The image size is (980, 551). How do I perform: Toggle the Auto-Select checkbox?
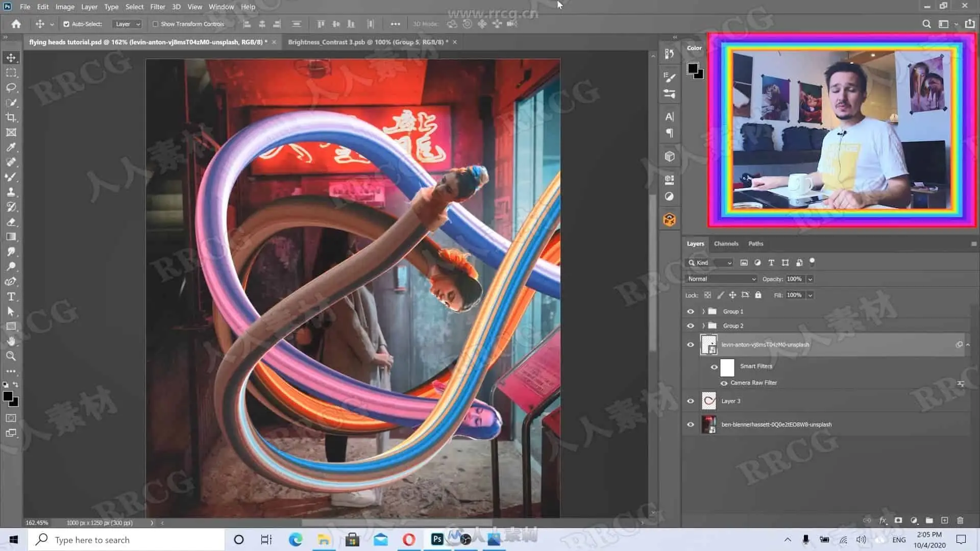[x=66, y=24]
